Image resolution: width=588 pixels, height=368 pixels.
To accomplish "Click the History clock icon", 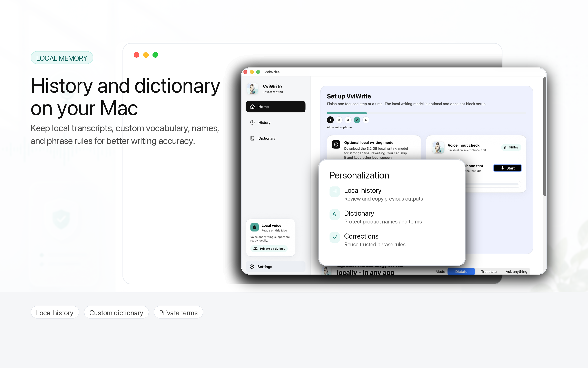I will point(252,122).
